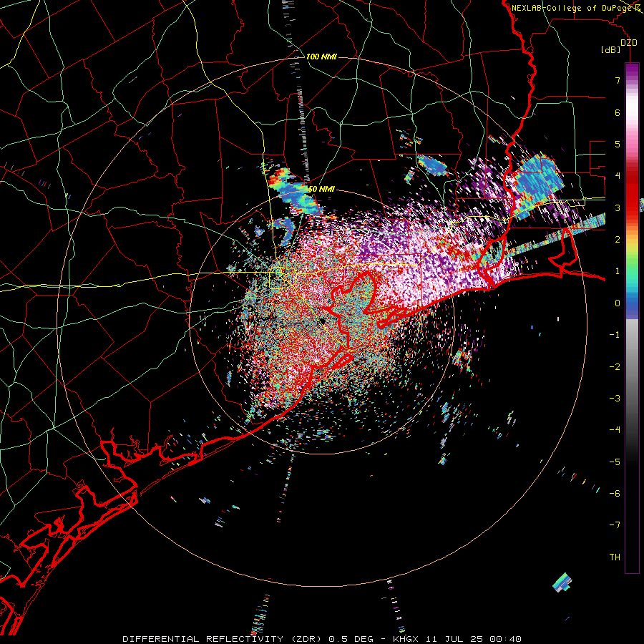The image size is (644, 644).
Task: Click the positive 1 scale value
Action: tap(618, 271)
